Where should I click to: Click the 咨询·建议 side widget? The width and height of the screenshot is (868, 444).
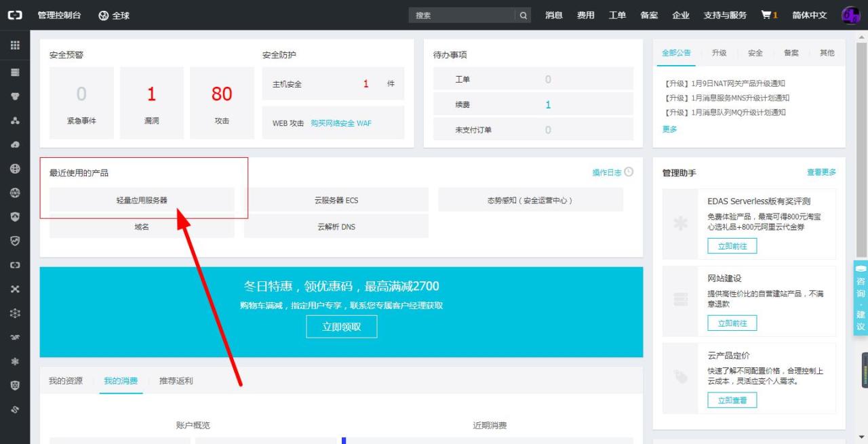point(861,298)
